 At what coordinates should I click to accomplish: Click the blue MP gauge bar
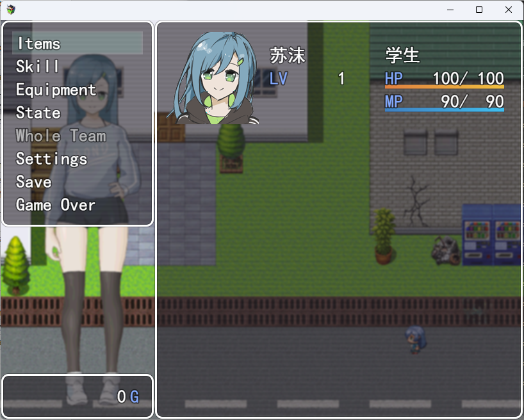[x=444, y=110]
